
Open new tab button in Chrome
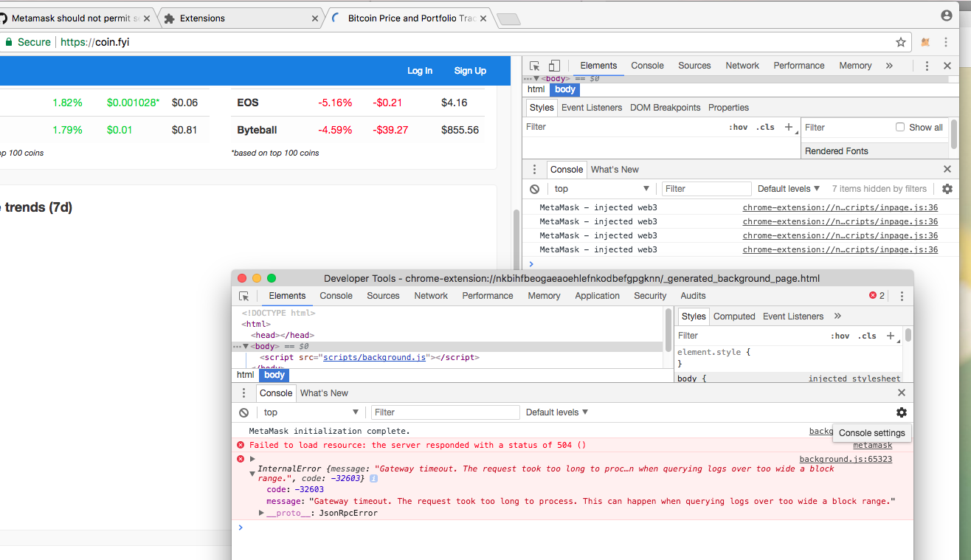508,19
